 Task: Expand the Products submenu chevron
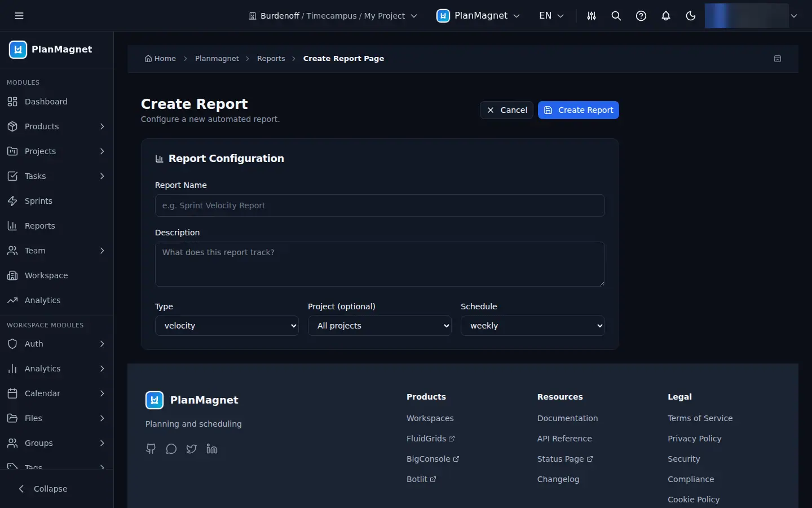[102, 126]
